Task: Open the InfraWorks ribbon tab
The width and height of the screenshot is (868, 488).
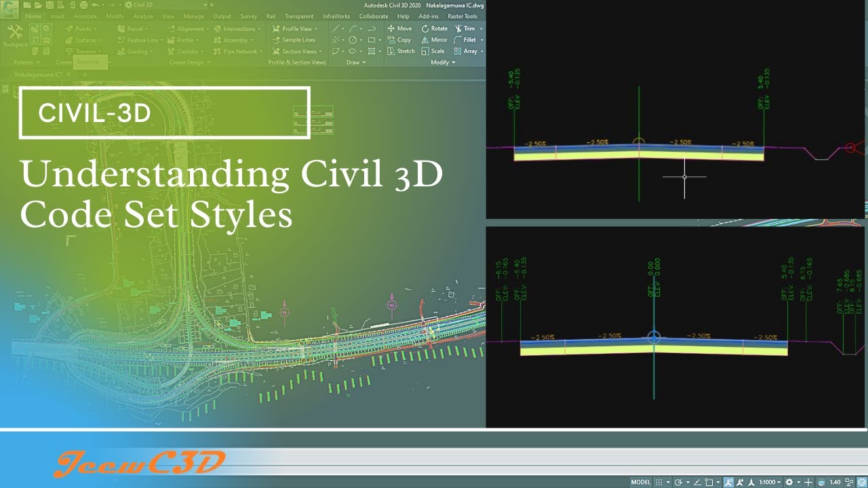Action: pos(336,16)
